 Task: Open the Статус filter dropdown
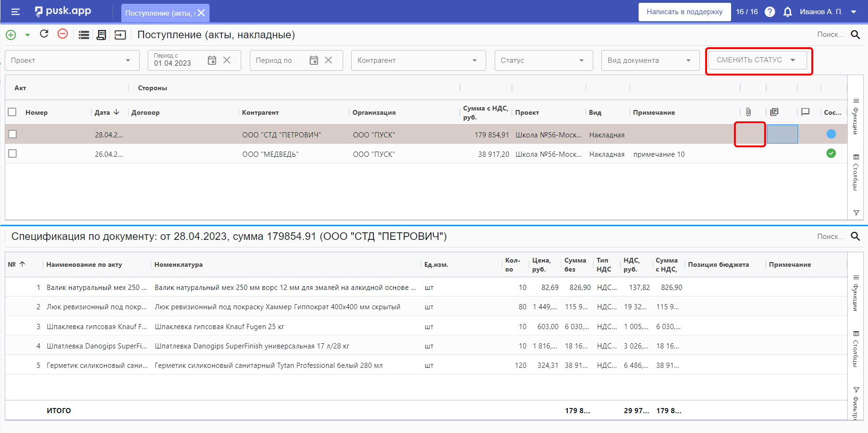pyautogui.click(x=544, y=60)
